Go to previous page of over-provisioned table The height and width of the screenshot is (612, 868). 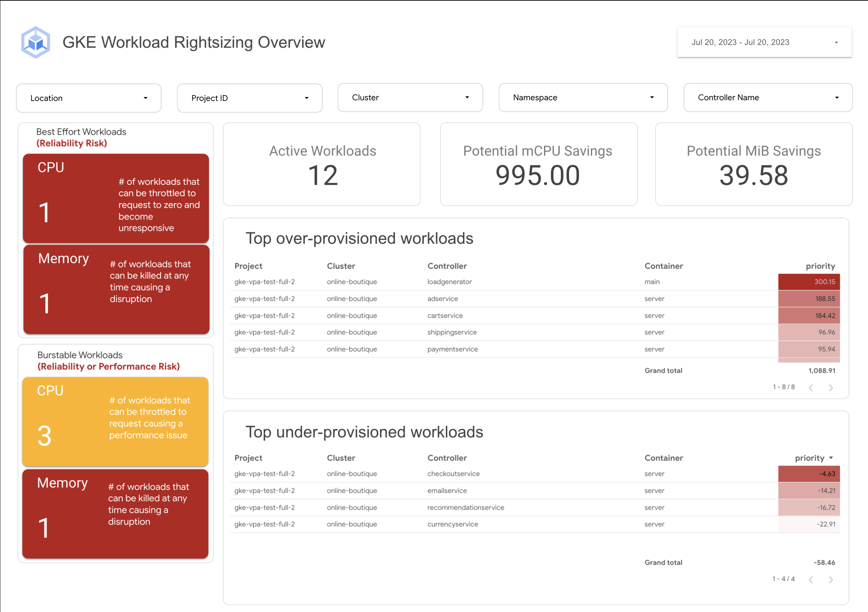(x=811, y=387)
